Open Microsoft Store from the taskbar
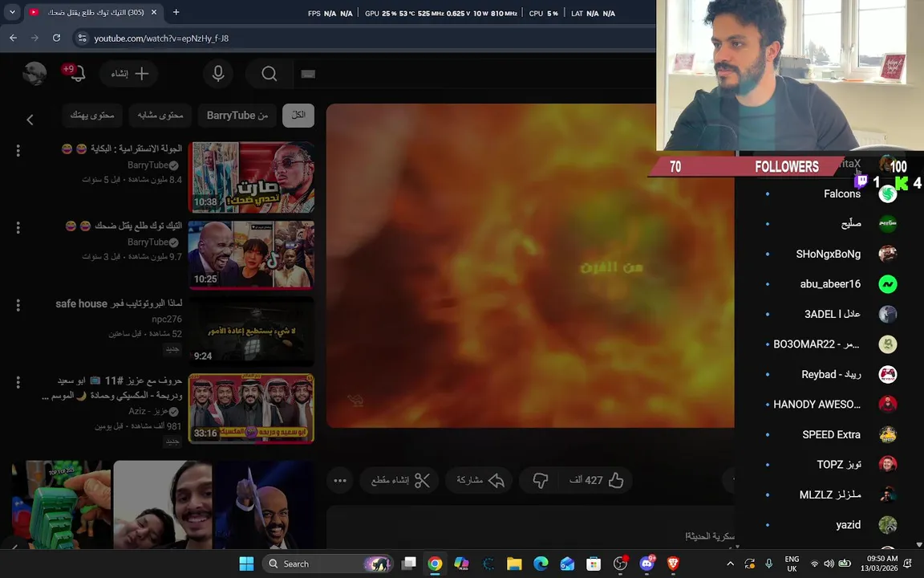Screen dimensions: 924x578 point(594,564)
